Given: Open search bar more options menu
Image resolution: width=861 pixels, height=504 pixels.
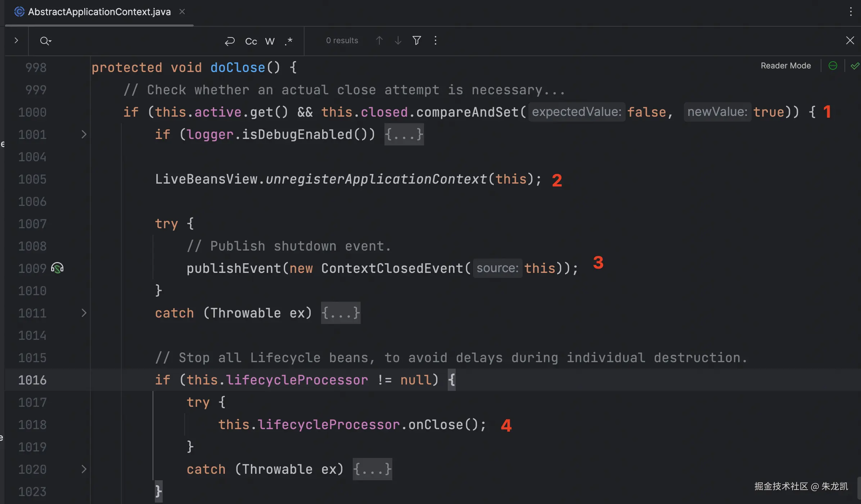Looking at the screenshot, I should (436, 40).
